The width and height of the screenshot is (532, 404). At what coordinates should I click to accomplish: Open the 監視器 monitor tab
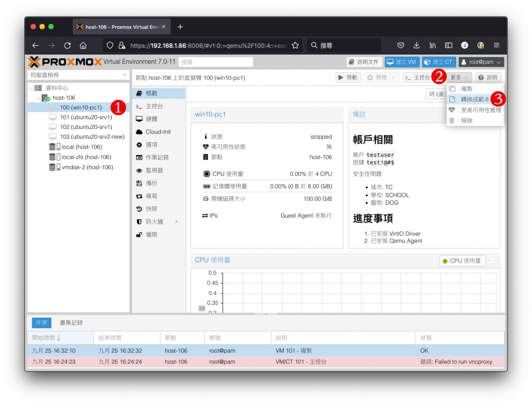[158, 171]
